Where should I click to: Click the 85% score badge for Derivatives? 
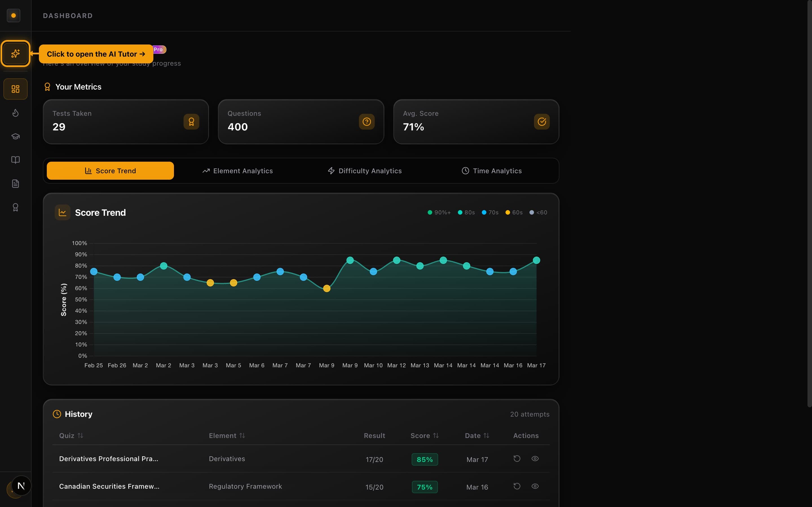click(424, 459)
